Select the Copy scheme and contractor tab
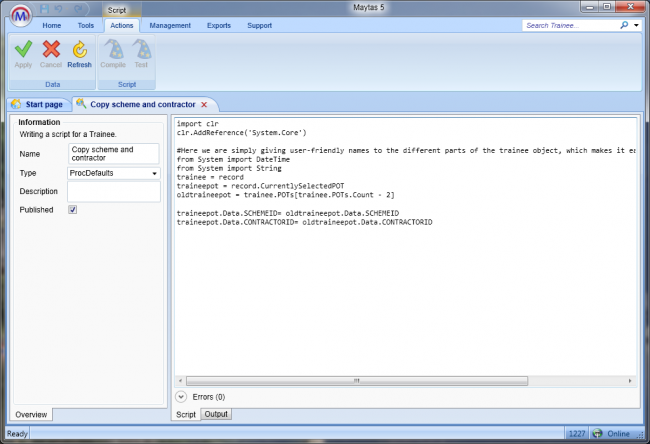This screenshot has height=444, width=650. coord(143,104)
